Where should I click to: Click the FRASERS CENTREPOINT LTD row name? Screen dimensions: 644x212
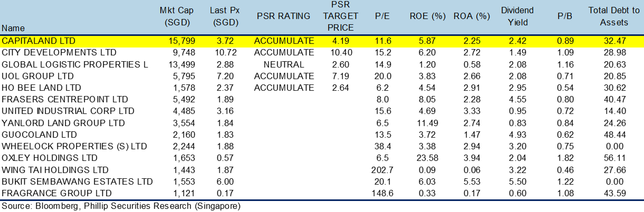(65, 99)
